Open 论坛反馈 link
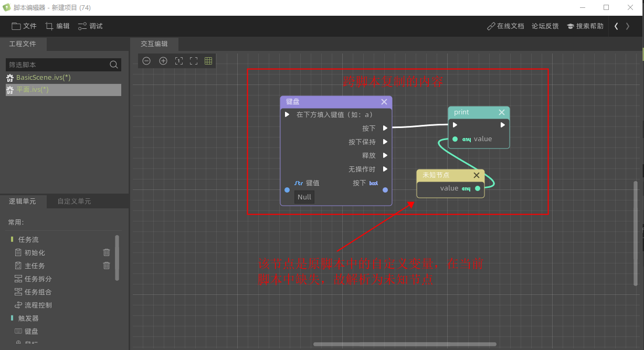The height and width of the screenshot is (350, 644). click(x=545, y=26)
